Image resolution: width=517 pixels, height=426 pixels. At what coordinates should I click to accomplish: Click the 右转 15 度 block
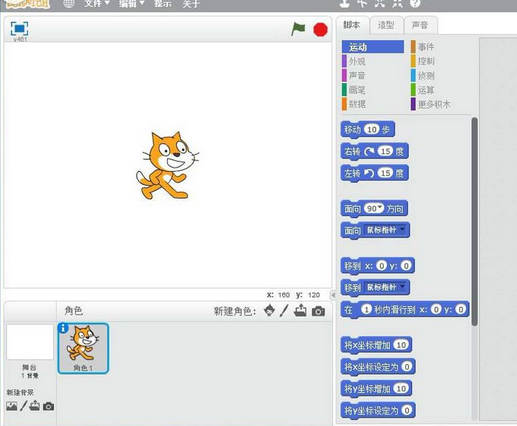point(375,152)
